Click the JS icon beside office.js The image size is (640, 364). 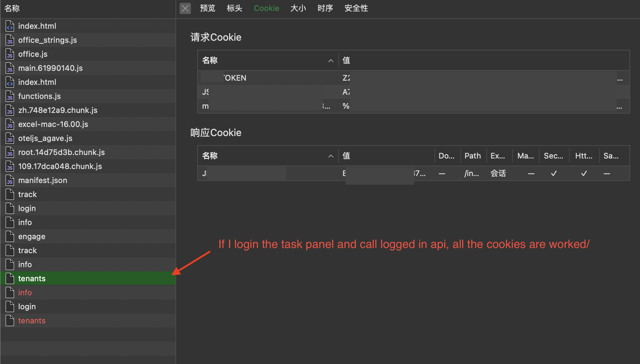[x=9, y=54]
